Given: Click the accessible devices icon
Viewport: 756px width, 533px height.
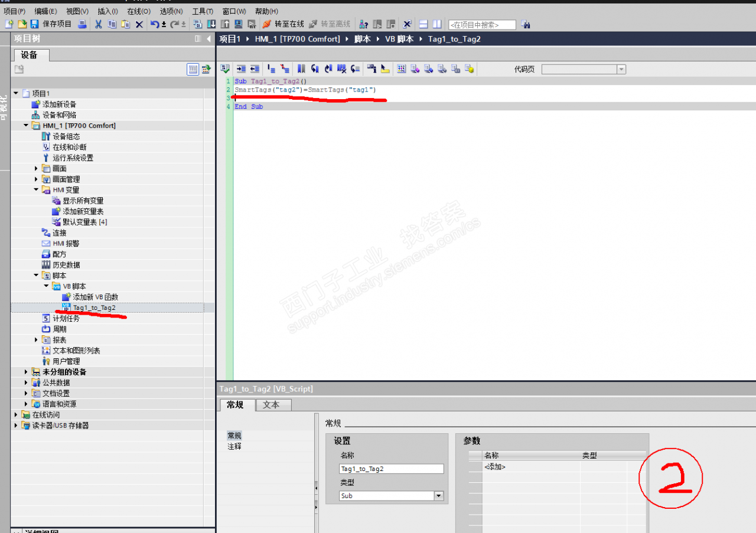Looking at the screenshot, I should pyautogui.click(x=363, y=24).
